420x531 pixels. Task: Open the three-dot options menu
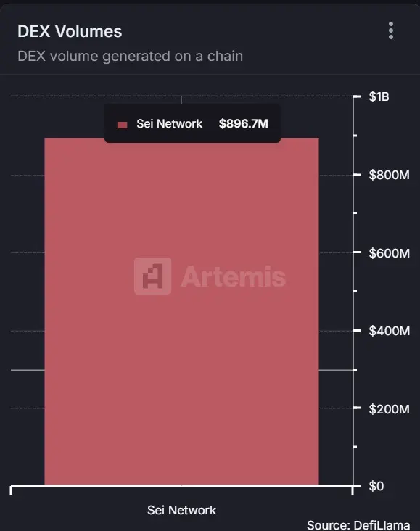click(391, 30)
